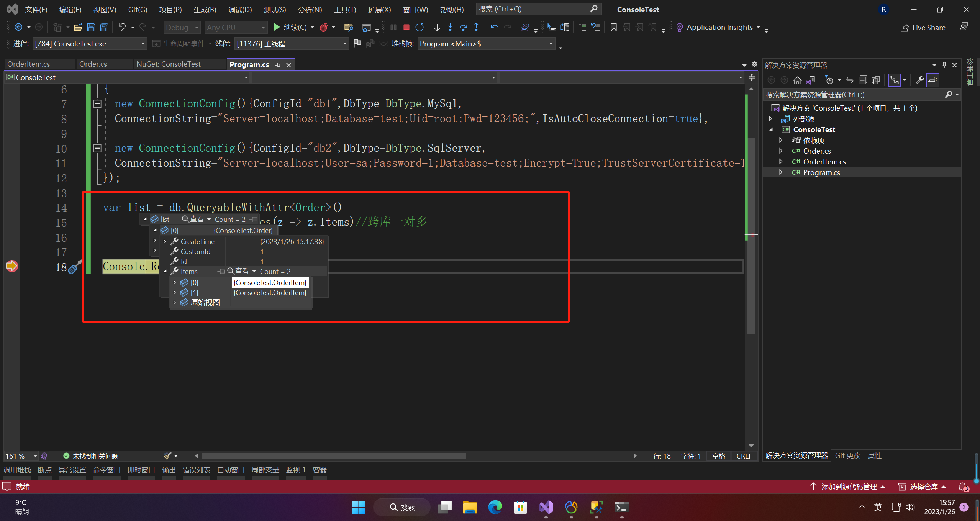Screen dimensions: 980x521
Task: Step Into with the toolbar icon
Action: [450, 27]
